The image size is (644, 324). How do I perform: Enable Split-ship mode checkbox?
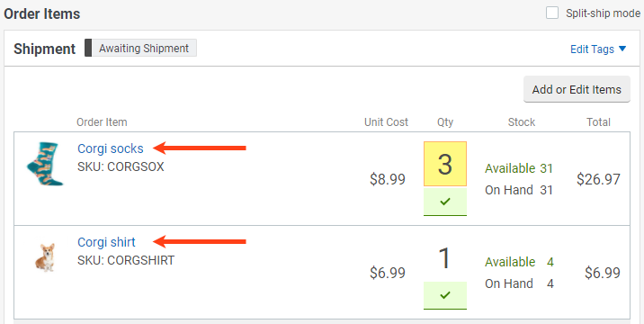click(x=552, y=13)
